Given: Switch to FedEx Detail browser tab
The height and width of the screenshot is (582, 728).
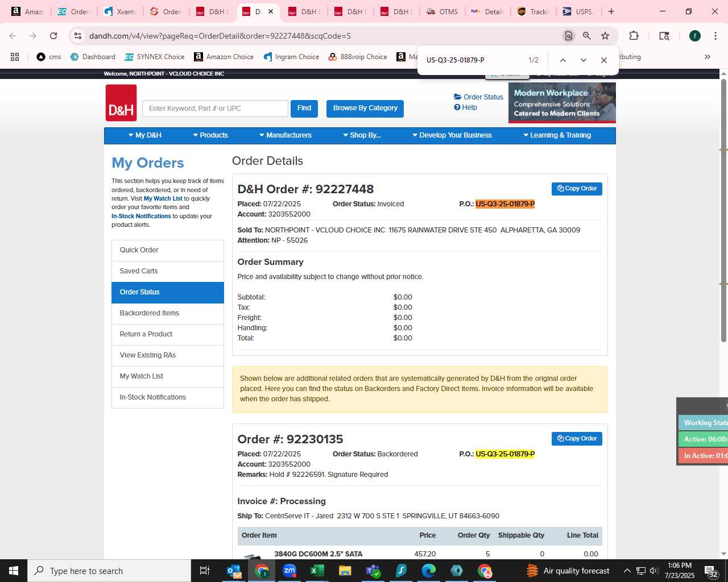Looking at the screenshot, I should (x=487, y=11).
